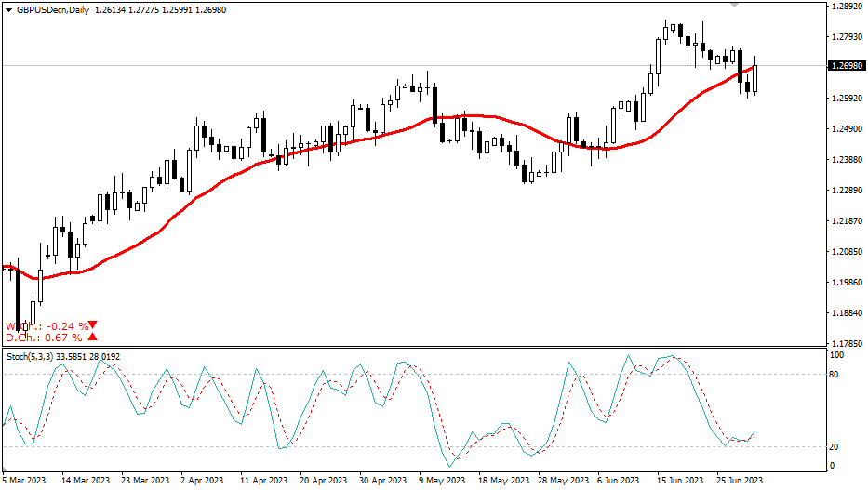Click the 9 May 2023 date label
The image size is (868, 490).
click(x=442, y=481)
